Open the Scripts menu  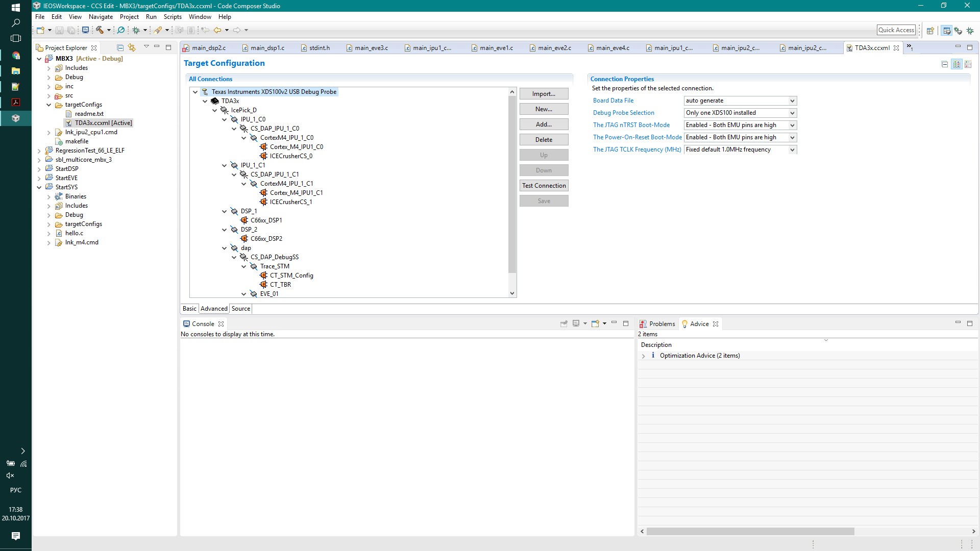pyautogui.click(x=173, y=17)
